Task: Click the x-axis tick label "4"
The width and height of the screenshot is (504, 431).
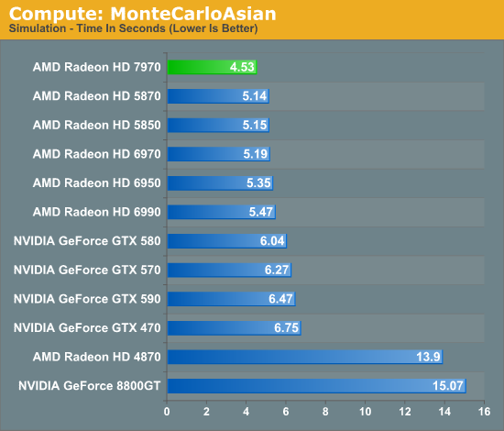Action: pyautogui.click(x=247, y=412)
